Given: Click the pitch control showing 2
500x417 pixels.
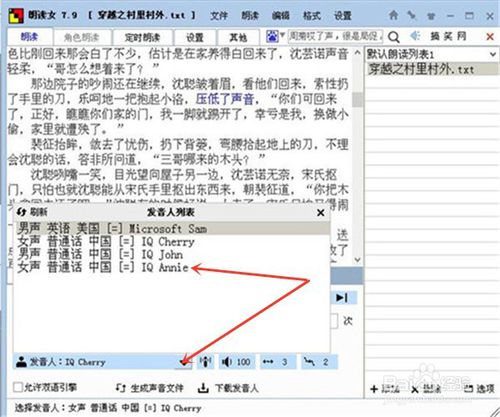Looking at the screenshot, I should click(x=319, y=362).
